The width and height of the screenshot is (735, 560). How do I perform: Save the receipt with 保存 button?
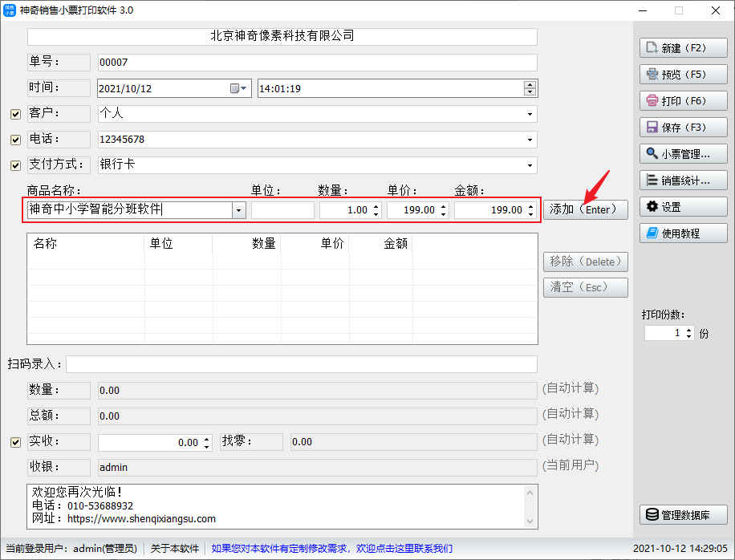pyautogui.click(x=683, y=128)
